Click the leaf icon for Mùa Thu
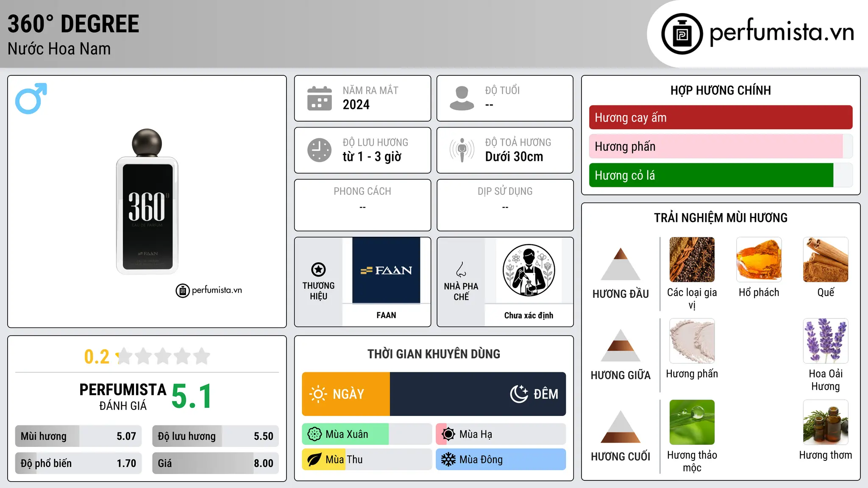Viewport: 868px width, 488px height. click(314, 460)
